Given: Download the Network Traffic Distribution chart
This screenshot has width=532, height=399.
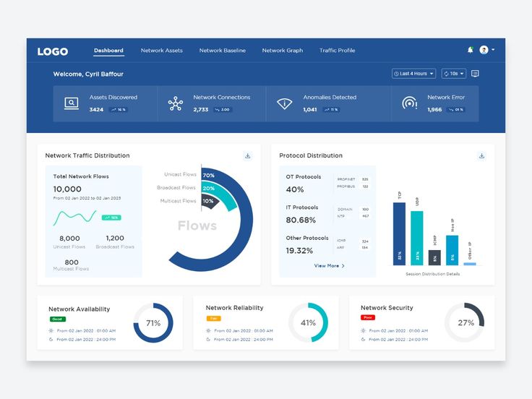Looking at the screenshot, I should click(x=248, y=155).
